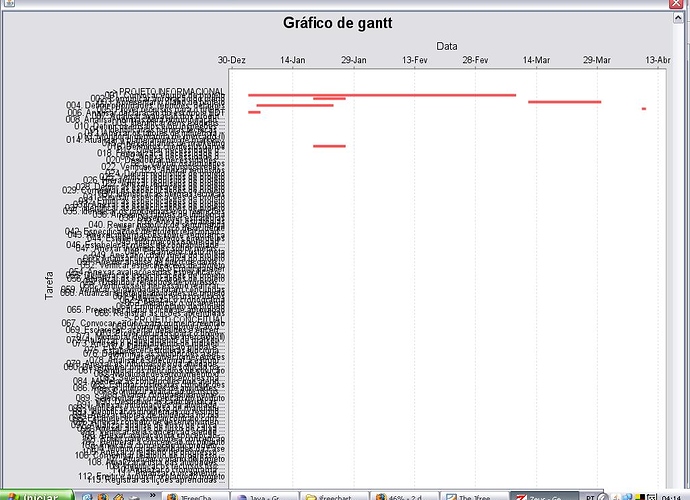Screen dimensions: 690x500
Task: Expand the quick launch overflow chevron
Action: 152,495
